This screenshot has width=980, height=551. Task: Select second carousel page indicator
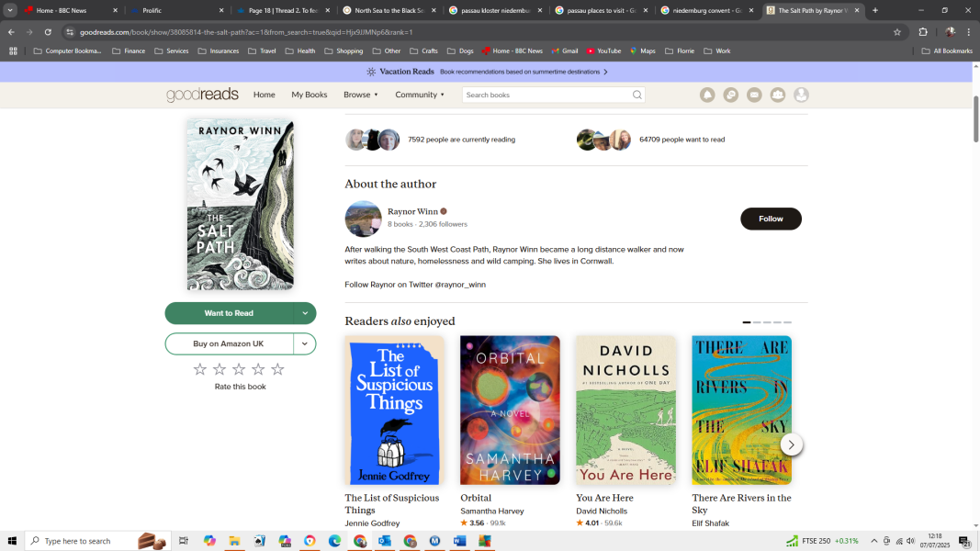(757, 322)
